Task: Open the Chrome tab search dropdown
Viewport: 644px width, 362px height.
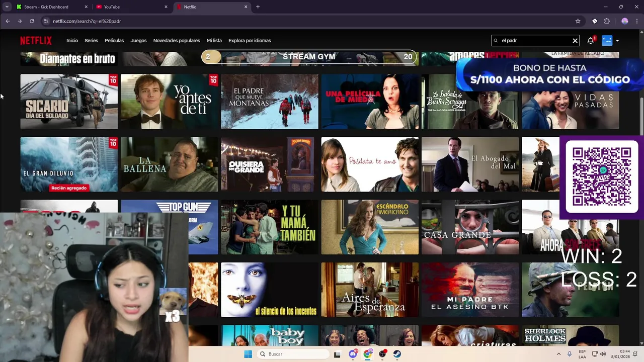Action: point(7,7)
